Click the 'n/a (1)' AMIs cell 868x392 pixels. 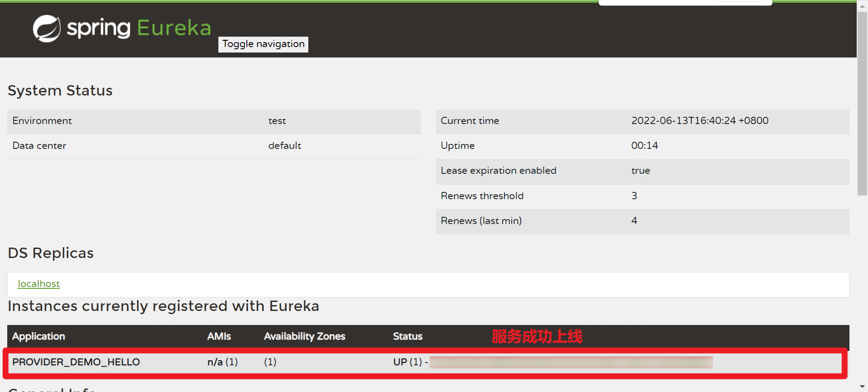[222, 362]
